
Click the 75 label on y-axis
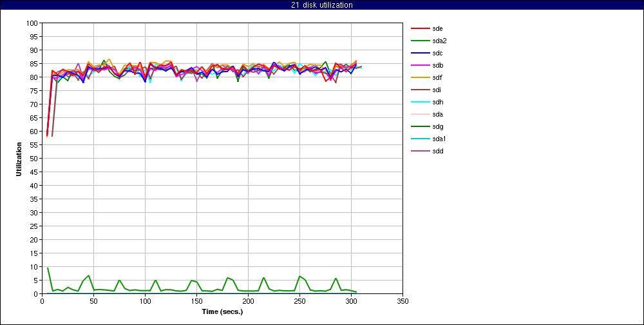(35, 91)
